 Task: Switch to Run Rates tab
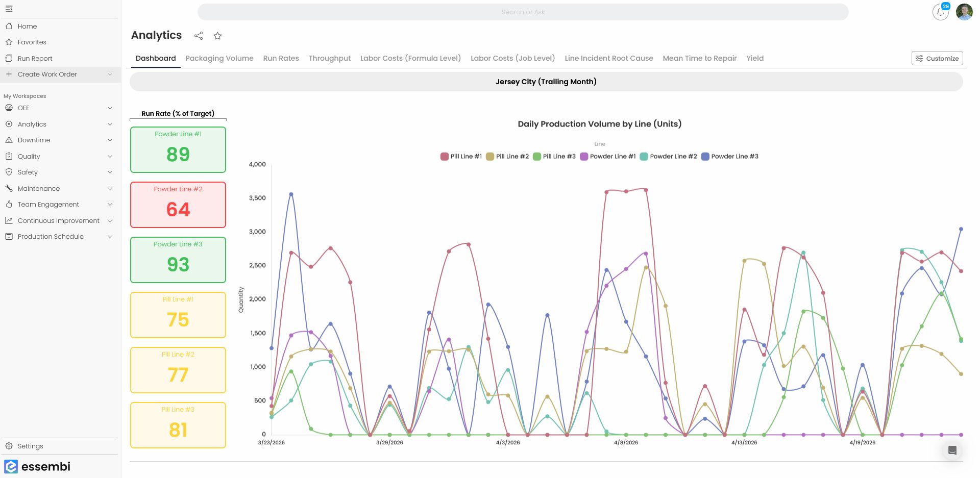[281, 58]
